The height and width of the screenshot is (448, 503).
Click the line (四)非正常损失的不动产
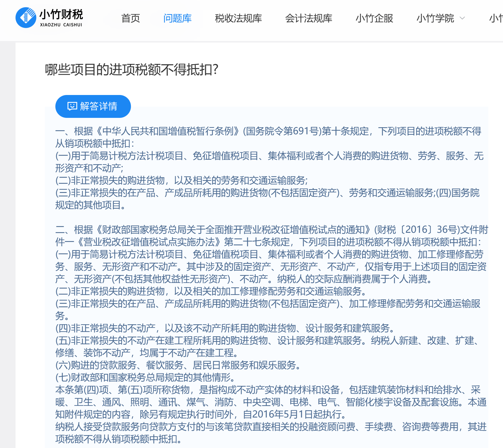[226, 328]
